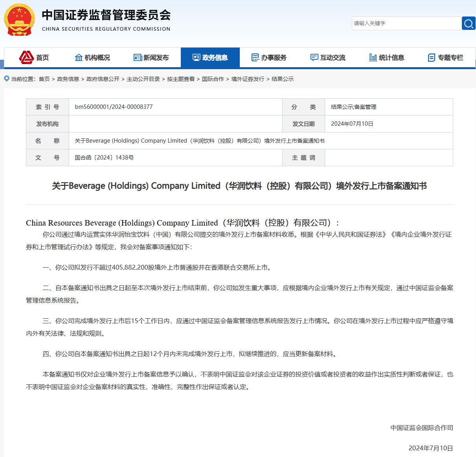The height and width of the screenshot is (457, 476).
Task: Open the 统计信息 navigation tab
Action: [387, 58]
